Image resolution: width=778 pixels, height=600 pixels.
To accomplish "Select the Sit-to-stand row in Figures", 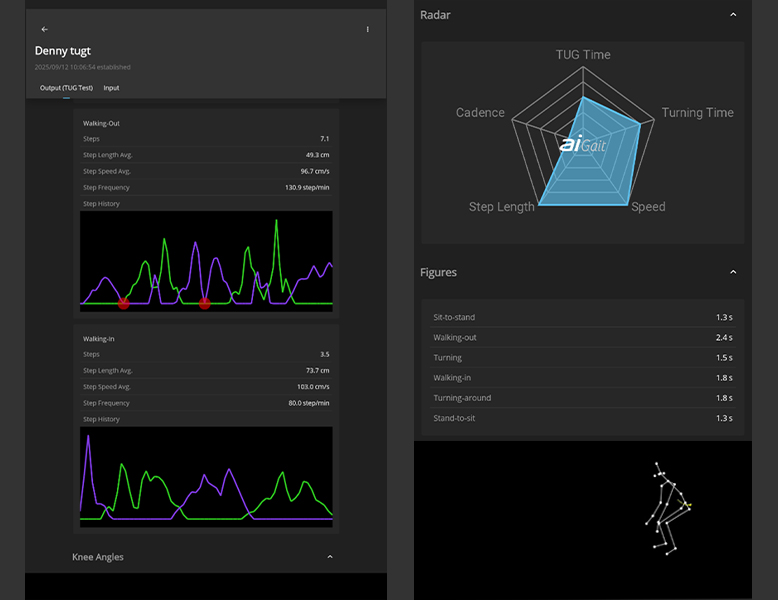I will point(582,317).
